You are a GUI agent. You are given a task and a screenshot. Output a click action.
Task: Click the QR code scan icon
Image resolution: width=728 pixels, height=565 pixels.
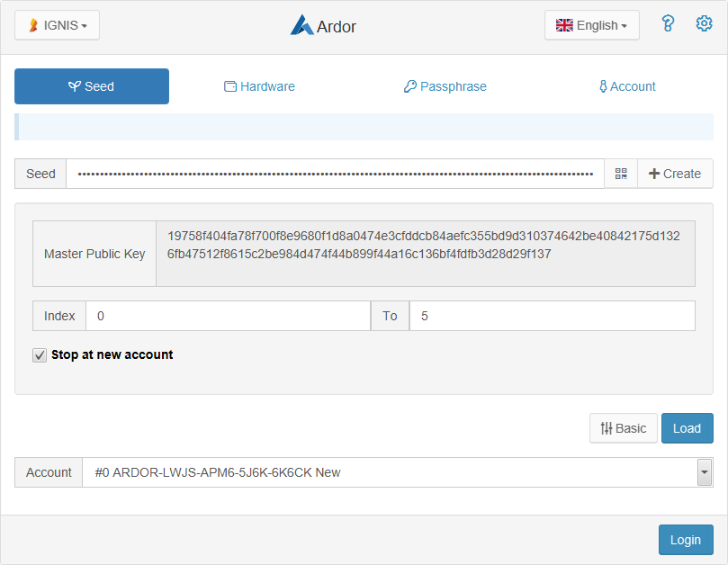(621, 174)
